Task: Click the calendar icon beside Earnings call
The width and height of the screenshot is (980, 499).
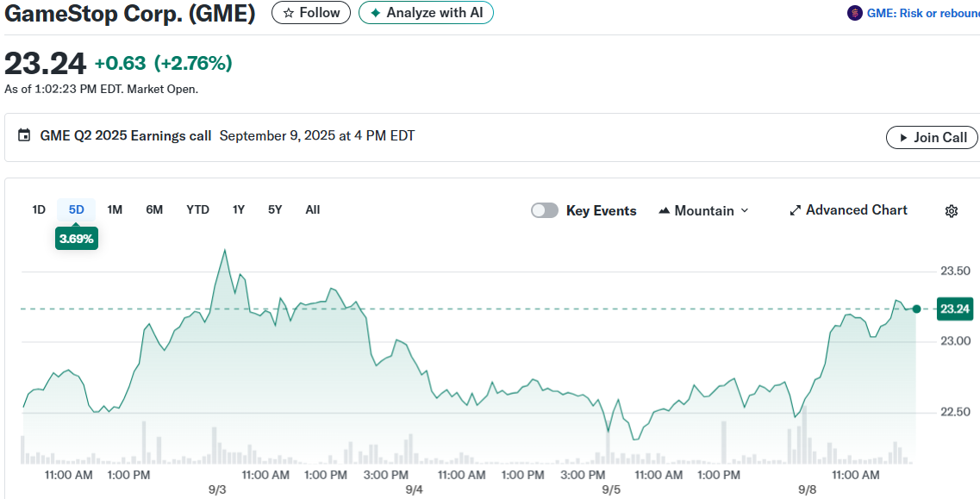Action: pos(24,136)
